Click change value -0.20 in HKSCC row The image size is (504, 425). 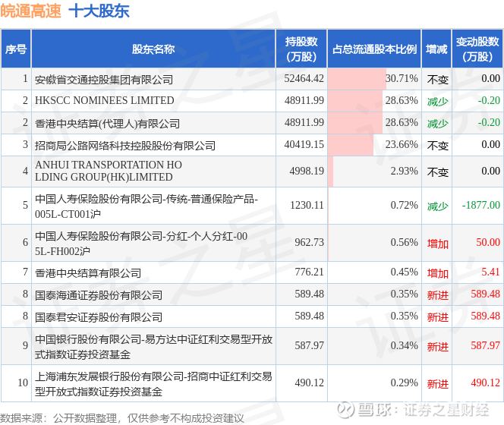point(489,100)
